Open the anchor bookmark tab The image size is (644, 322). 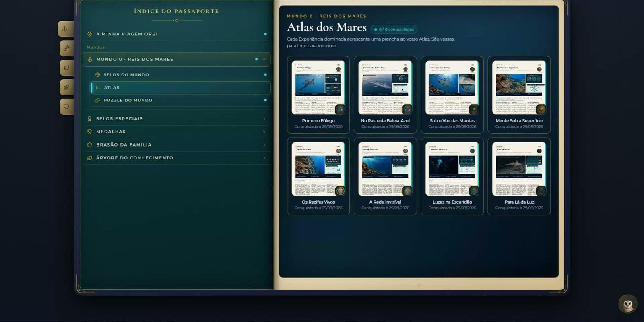pyautogui.click(x=65, y=29)
